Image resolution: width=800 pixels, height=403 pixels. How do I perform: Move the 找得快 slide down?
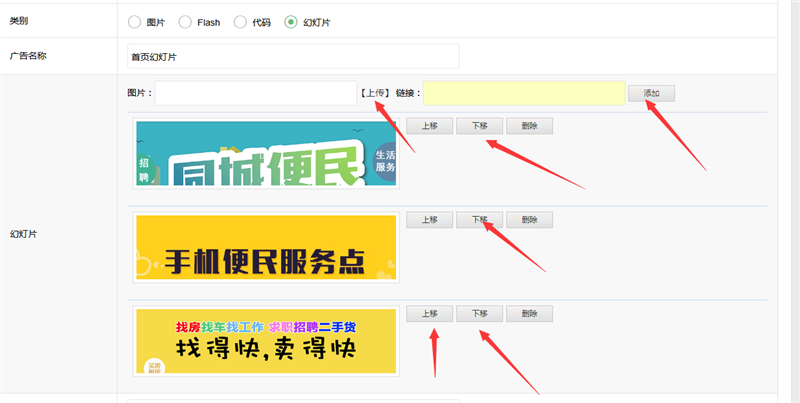tap(479, 313)
